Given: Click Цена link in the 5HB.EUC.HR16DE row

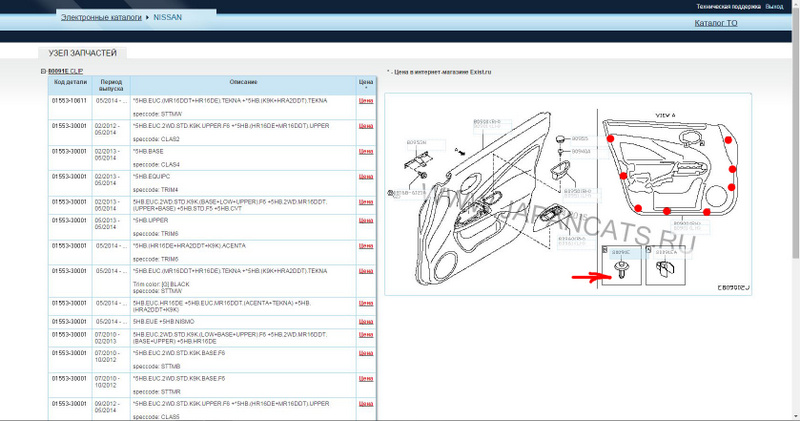Looking at the screenshot, I should [x=366, y=303].
